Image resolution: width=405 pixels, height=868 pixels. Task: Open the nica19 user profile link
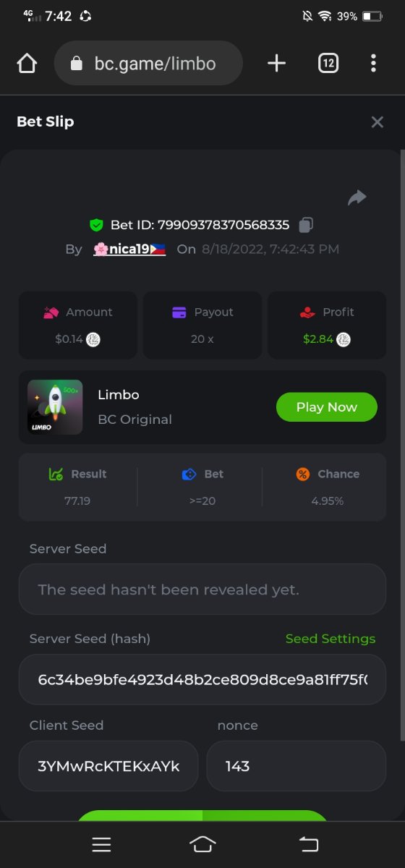[129, 249]
